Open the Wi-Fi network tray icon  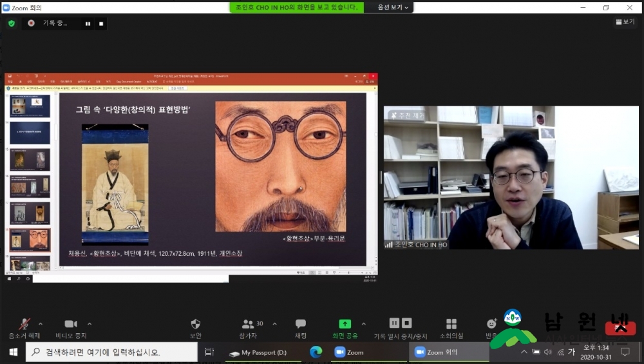tap(561, 352)
